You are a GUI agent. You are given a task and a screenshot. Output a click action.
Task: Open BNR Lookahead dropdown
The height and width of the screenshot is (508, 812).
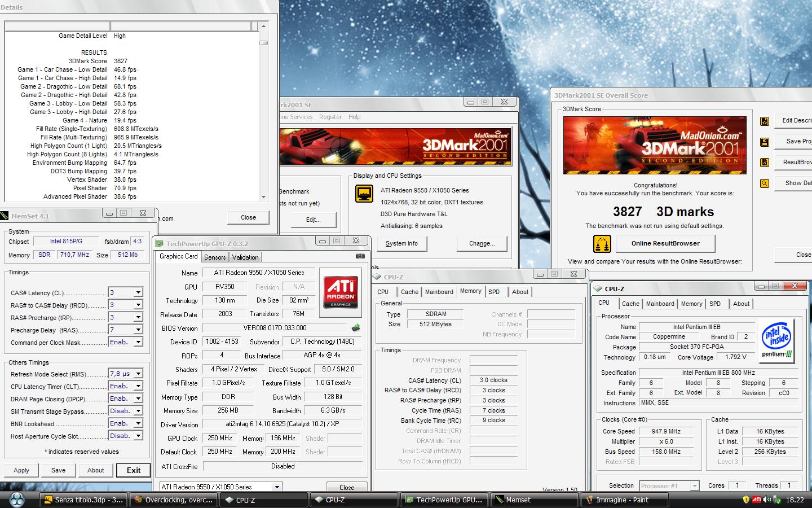138,423
